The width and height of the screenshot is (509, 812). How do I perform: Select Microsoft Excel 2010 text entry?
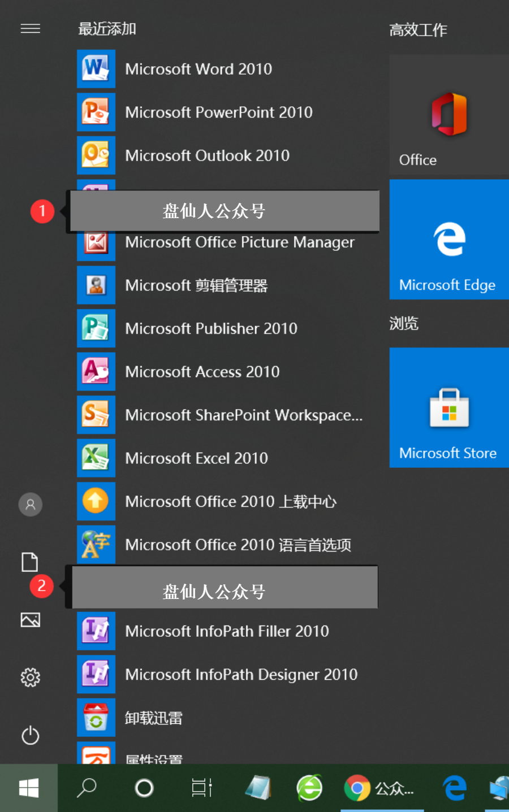pos(197,458)
